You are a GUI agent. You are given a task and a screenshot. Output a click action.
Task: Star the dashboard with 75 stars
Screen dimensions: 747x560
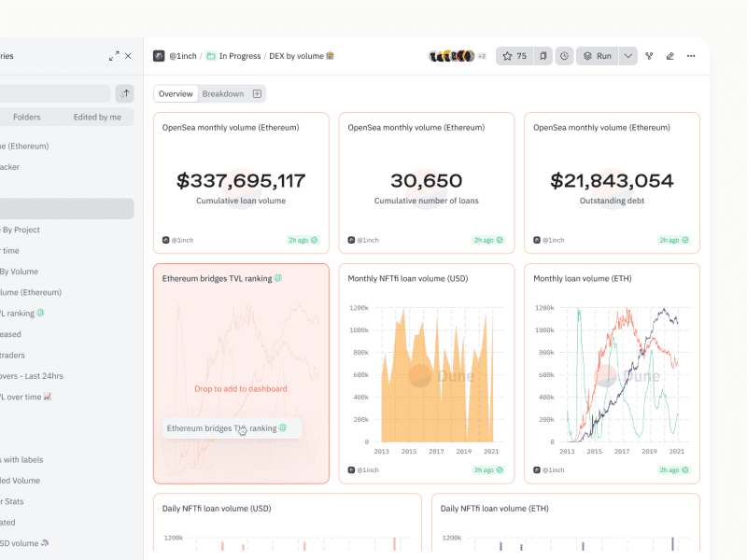[514, 56]
